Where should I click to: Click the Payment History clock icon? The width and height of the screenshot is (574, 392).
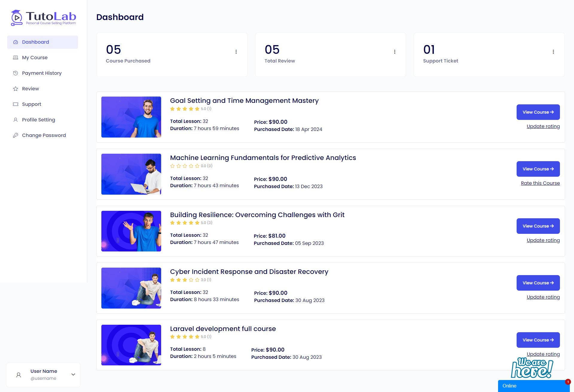point(16,73)
